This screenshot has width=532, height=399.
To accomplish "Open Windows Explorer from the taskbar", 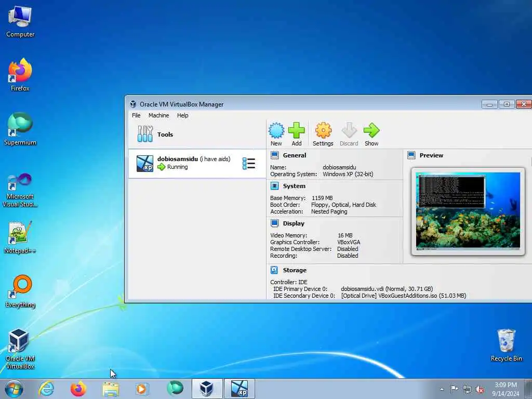I will 111,389.
